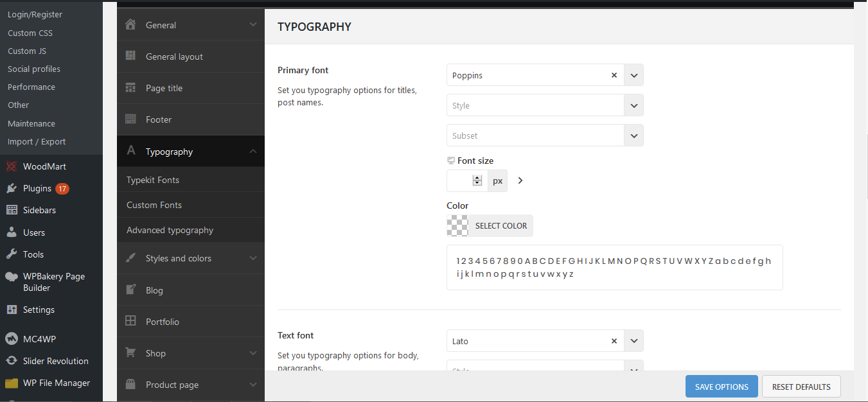The image size is (868, 402).
Task: Click the Sidebars table icon
Action: point(12,210)
